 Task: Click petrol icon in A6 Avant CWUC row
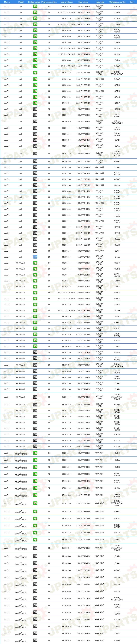click(35, 347)
